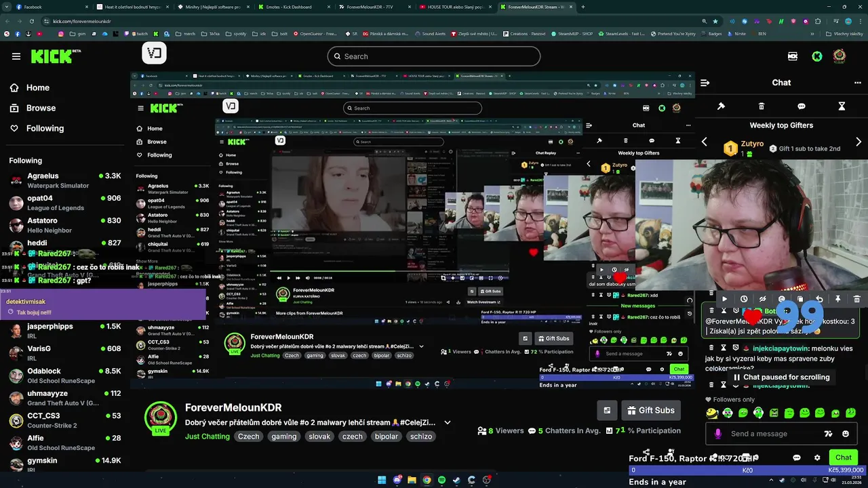Viewport: 868px width, 488px height.
Task: Open the Kick hamburger sidebar menu
Action: coord(16,56)
